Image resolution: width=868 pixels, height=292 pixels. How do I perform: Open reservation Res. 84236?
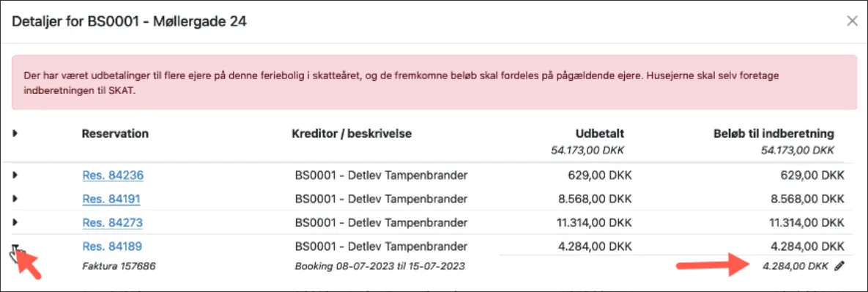[x=113, y=175]
